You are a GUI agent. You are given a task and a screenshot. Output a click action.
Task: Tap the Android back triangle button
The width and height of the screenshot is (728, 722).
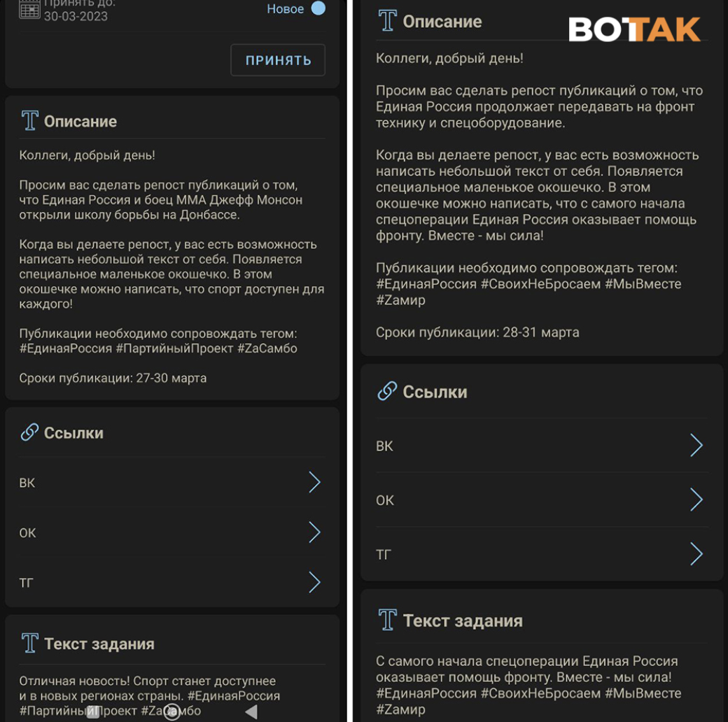251,712
